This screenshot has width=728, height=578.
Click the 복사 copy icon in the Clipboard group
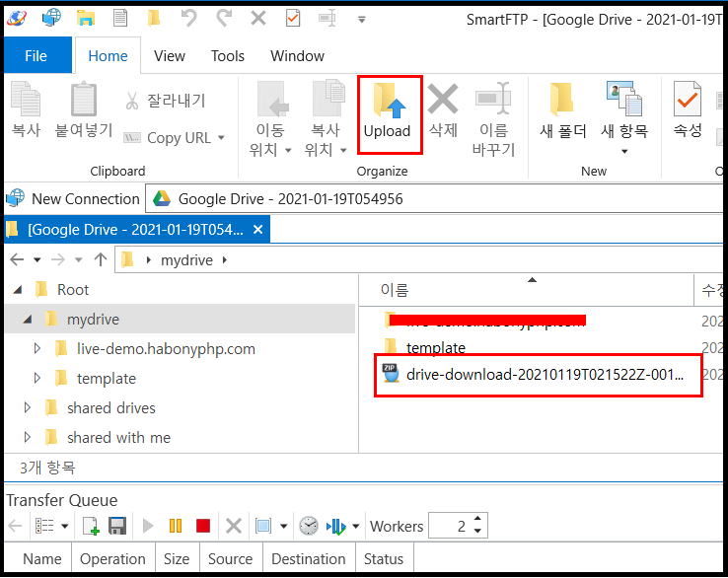pyautogui.click(x=26, y=99)
